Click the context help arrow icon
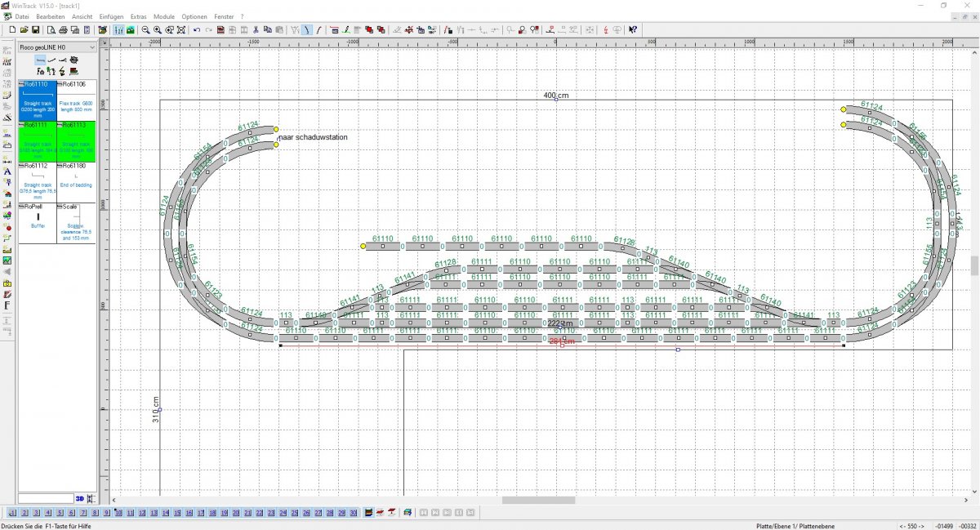980x530 pixels. coord(633,30)
